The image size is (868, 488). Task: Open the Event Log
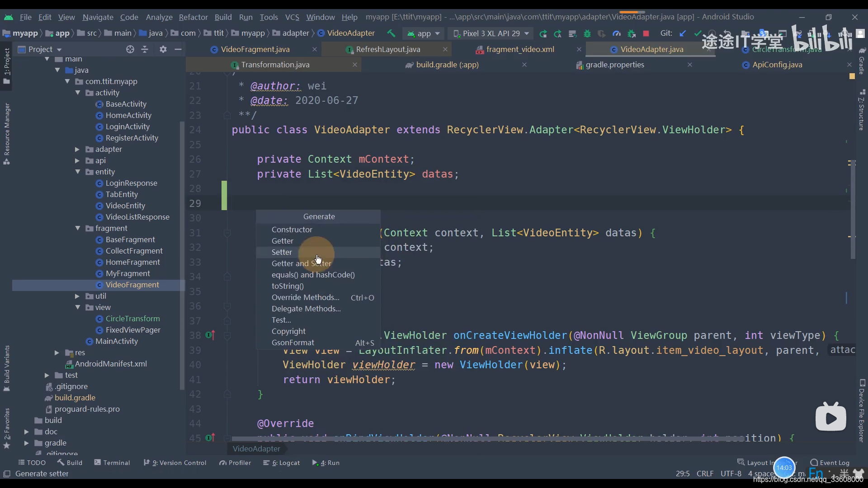coord(830,463)
